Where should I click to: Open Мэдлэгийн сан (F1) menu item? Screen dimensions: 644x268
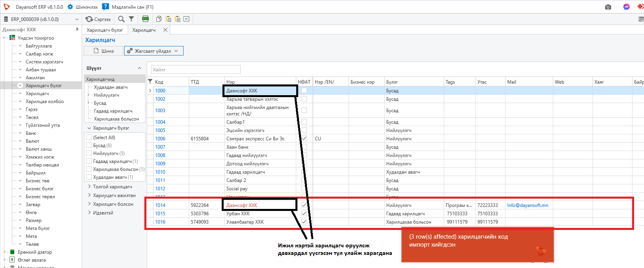pos(132,7)
